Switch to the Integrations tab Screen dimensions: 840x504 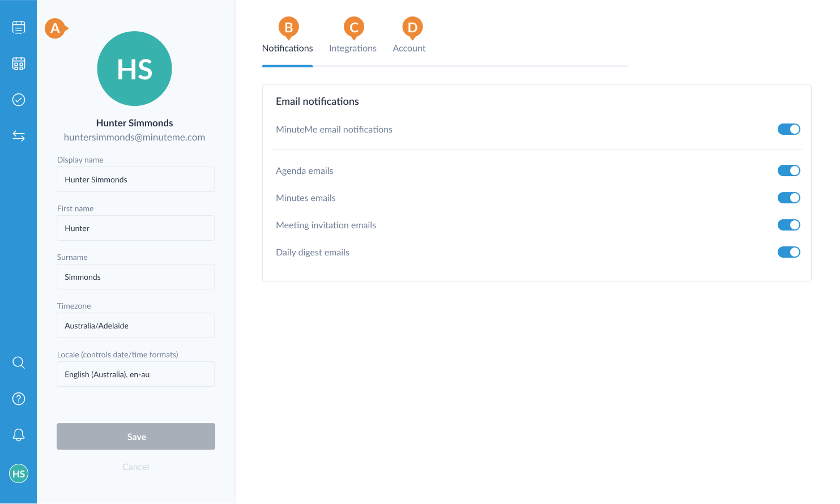click(353, 48)
